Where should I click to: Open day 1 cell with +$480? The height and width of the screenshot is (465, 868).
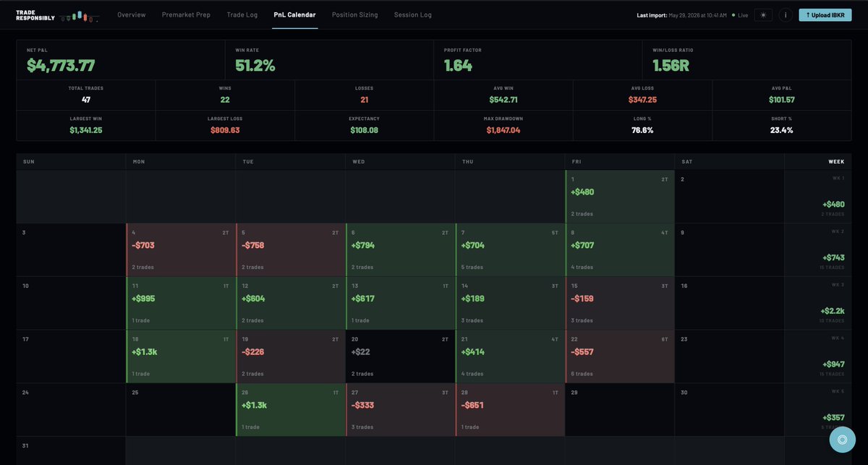click(x=620, y=197)
